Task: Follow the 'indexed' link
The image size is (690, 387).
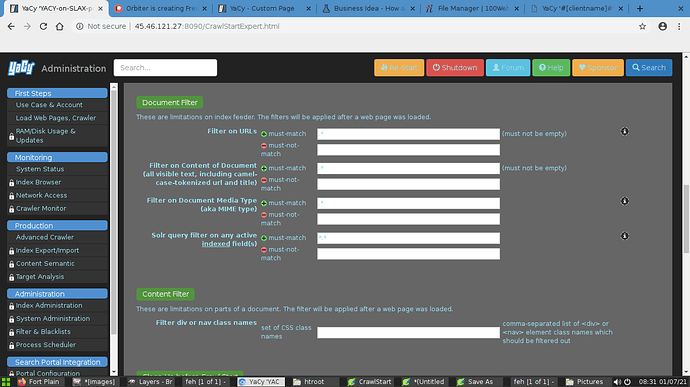Action: 216,243
